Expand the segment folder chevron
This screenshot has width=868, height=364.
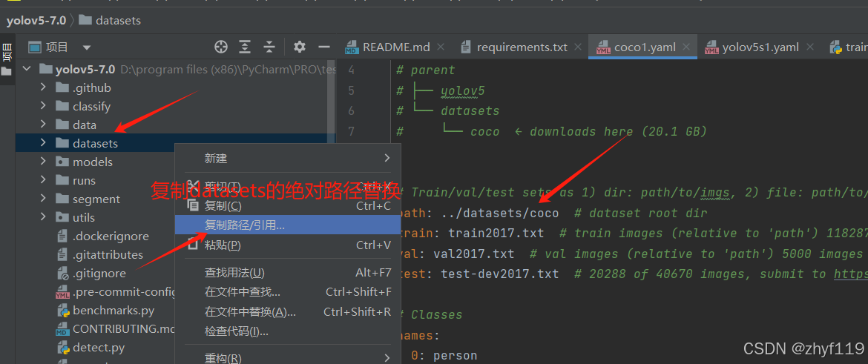coord(43,199)
